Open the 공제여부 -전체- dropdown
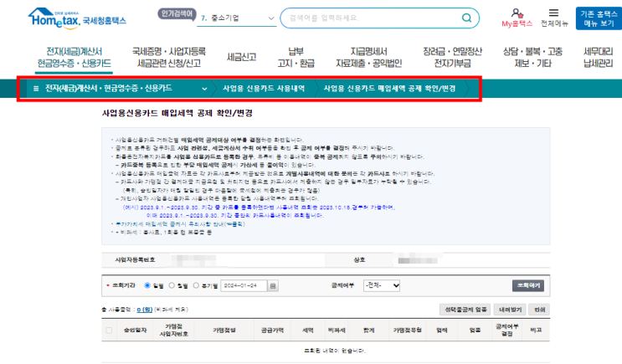The image size is (622, 364). pos(382,285)
